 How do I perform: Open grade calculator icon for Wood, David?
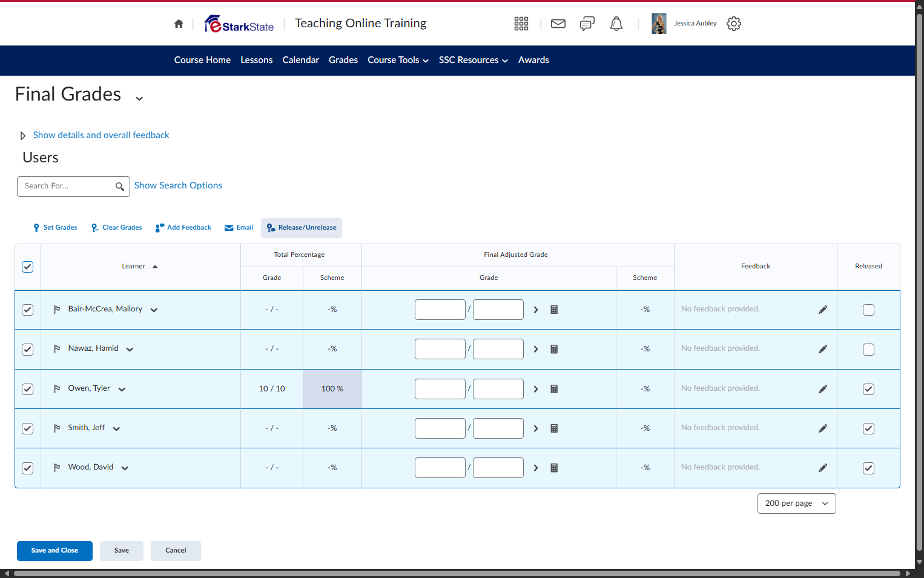coord(554,468)
